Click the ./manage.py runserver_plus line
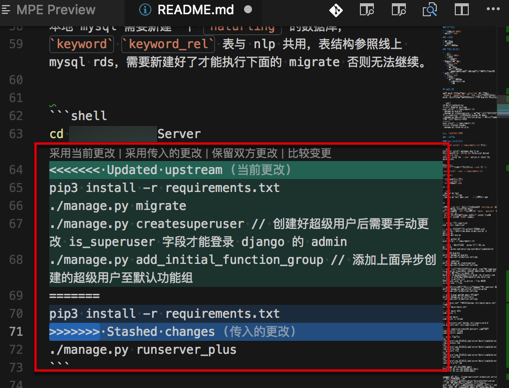Viewport: 509px width, 388px height. (143, 350)
